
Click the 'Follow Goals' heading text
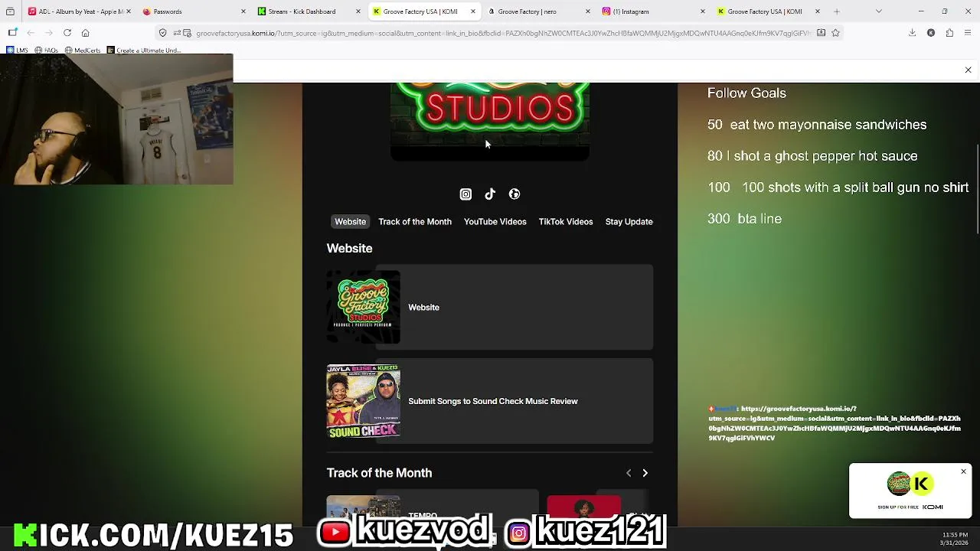pyautogui.click(x=746, y=93)
